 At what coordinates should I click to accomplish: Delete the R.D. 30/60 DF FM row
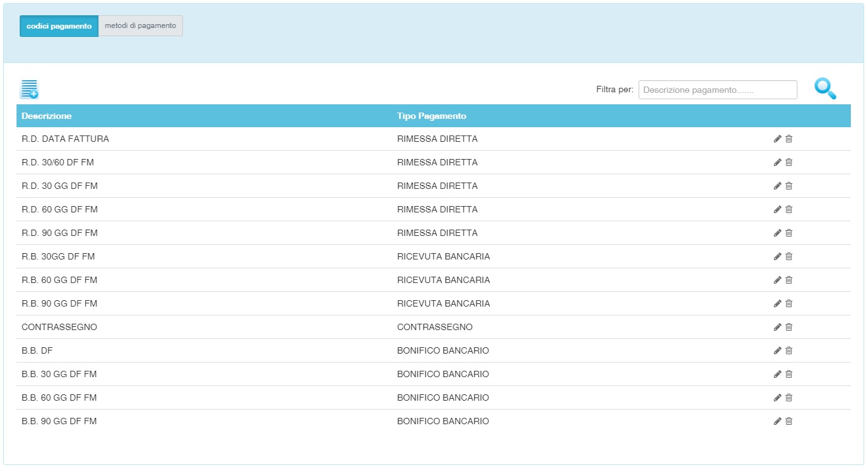click(x=789, y=162)
